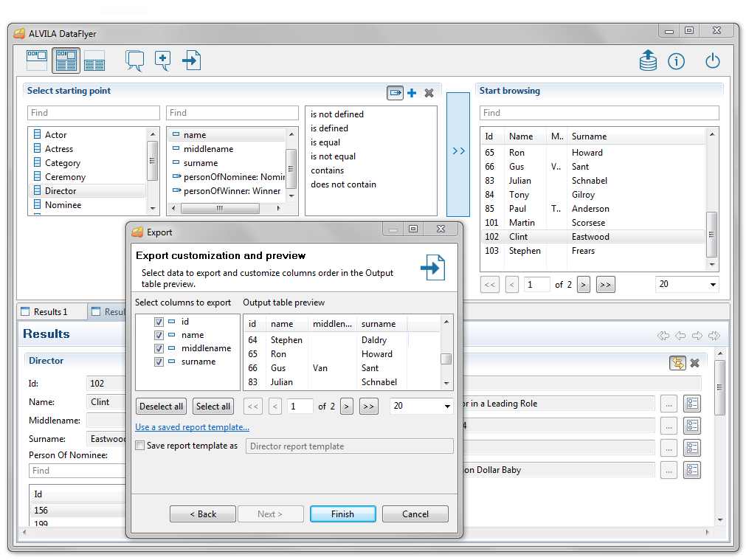Click the plus icon in Select starting point

click(x=412, y=93)
